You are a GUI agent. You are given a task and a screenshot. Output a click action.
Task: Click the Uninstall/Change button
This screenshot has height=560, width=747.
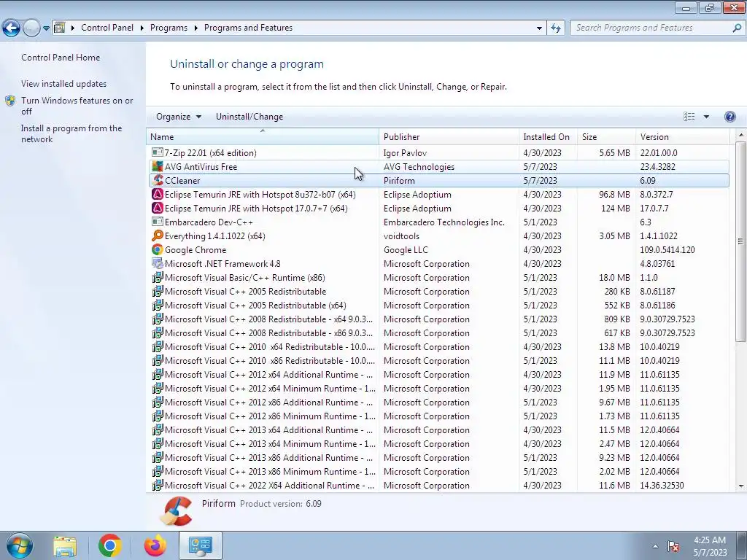point(249,117)
